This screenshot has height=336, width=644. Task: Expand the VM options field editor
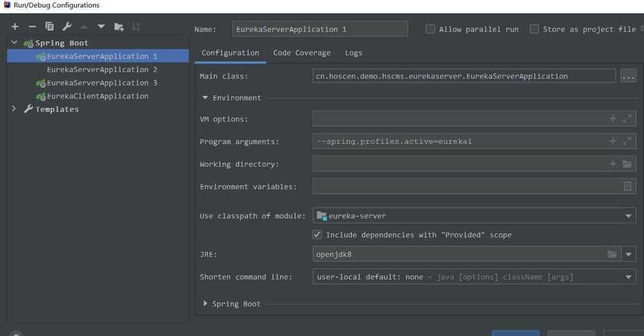tap(627, 119)
